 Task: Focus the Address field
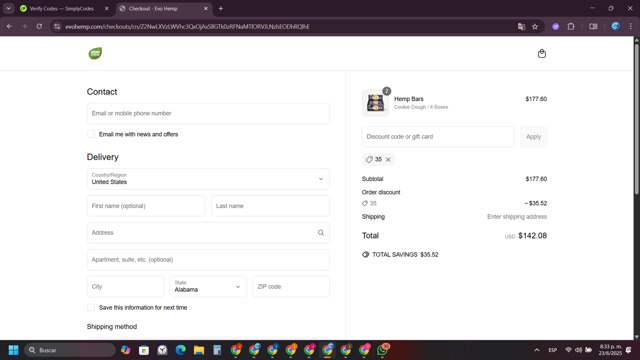[208, 233]
